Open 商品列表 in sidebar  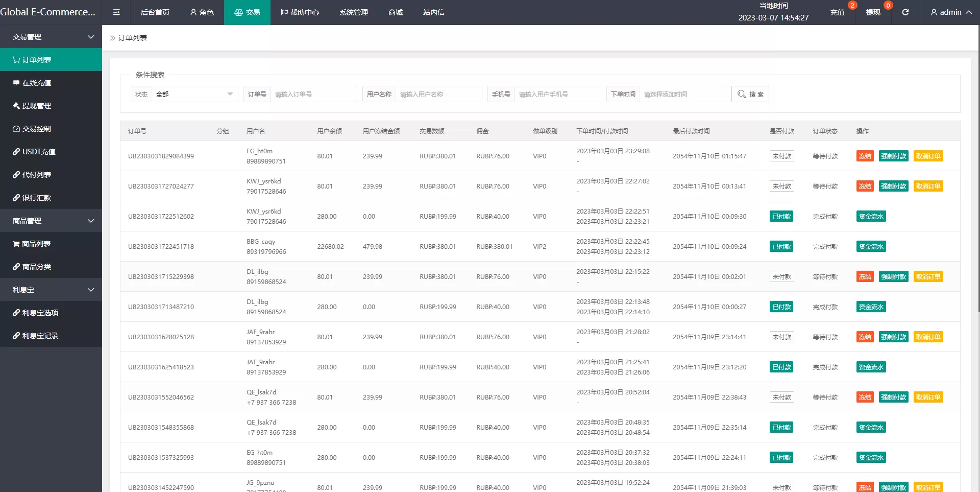pos(36,244)
